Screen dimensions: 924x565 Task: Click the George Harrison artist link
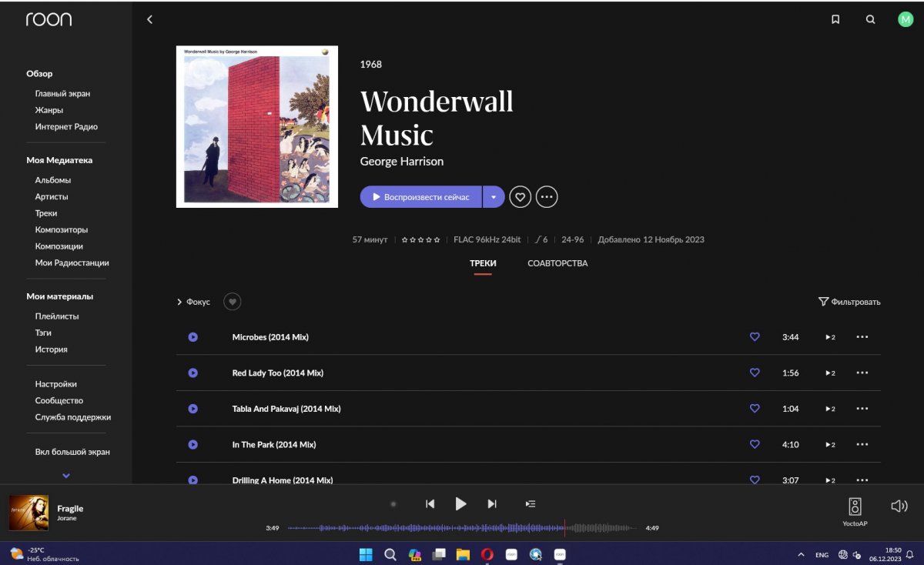[x=402, y=162]
